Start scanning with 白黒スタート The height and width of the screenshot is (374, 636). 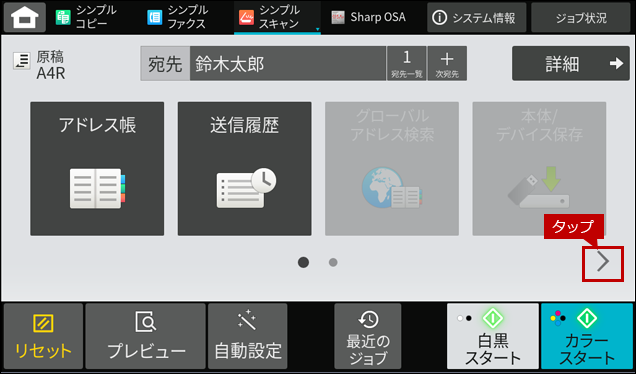click(x=493, y=336)
